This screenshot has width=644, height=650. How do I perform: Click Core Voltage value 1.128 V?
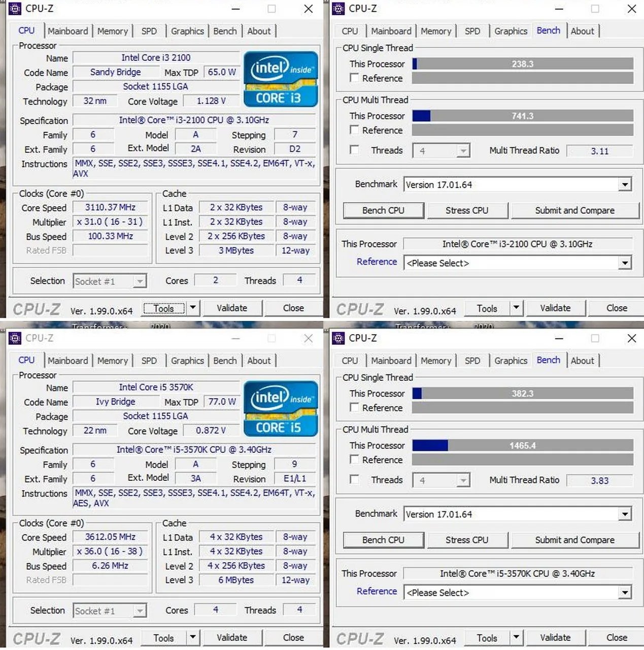211,101
